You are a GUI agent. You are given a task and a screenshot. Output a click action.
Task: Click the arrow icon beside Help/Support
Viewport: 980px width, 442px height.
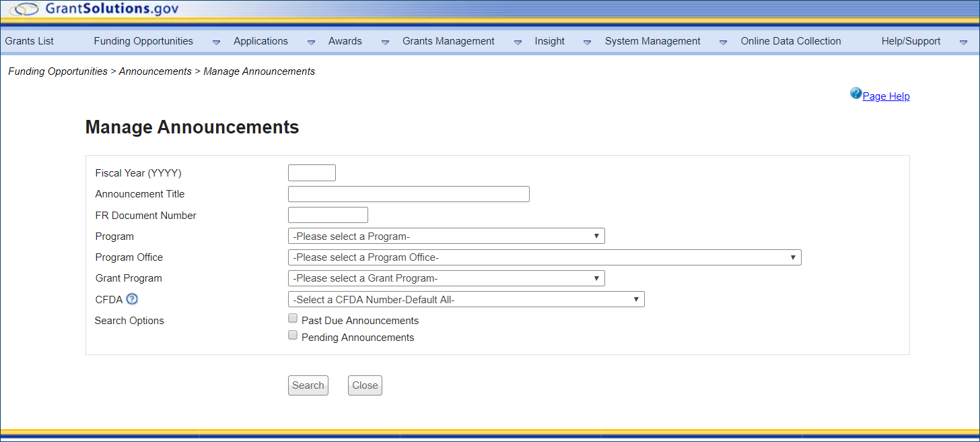963,42
